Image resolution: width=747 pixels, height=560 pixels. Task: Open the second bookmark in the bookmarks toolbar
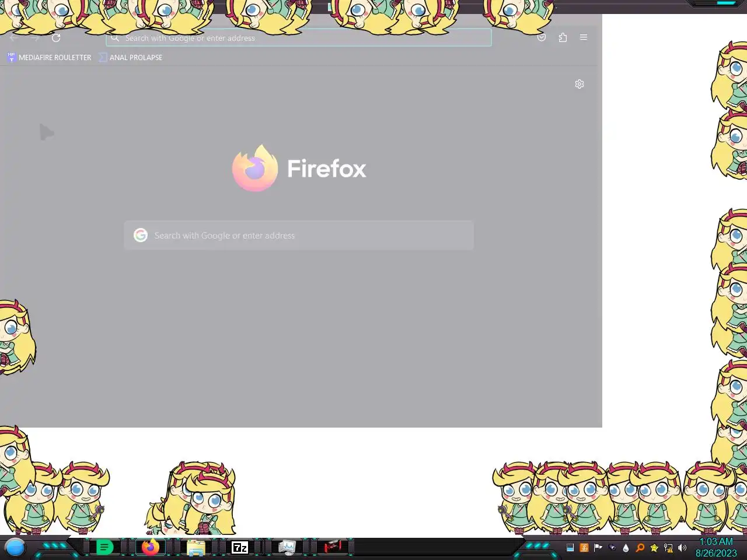pyautogui.click(x=131, y=57)
